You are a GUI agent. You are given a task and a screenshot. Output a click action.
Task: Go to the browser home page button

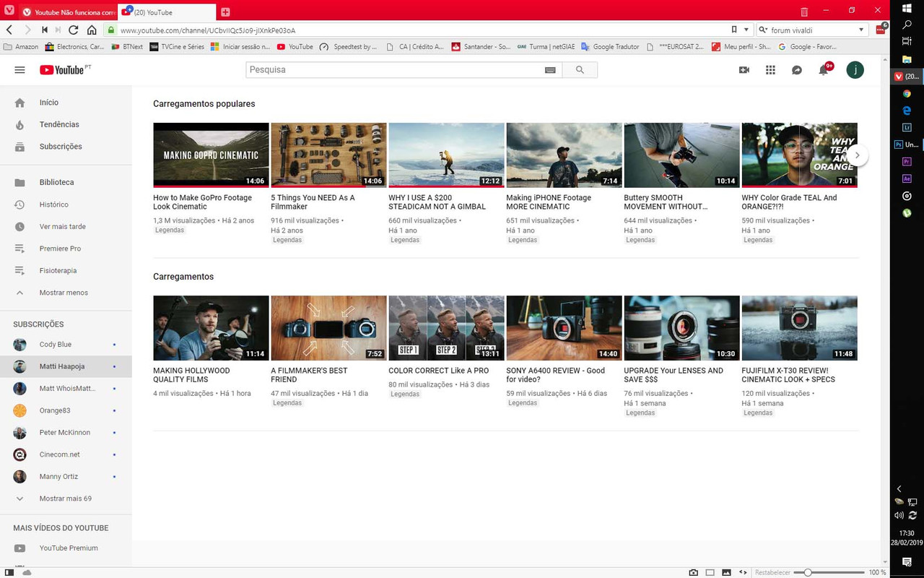[x=92, y=30]
